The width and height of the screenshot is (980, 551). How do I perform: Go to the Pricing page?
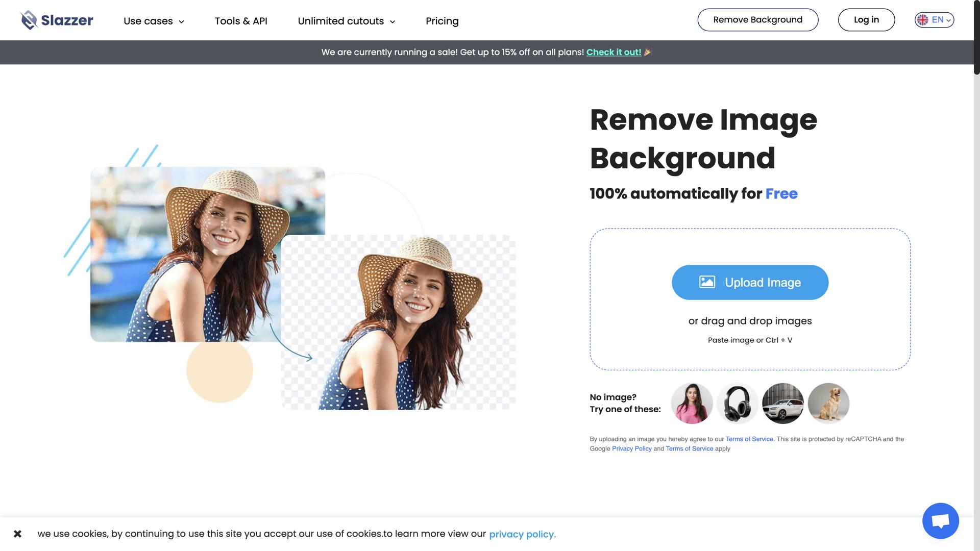coord(442,21)
